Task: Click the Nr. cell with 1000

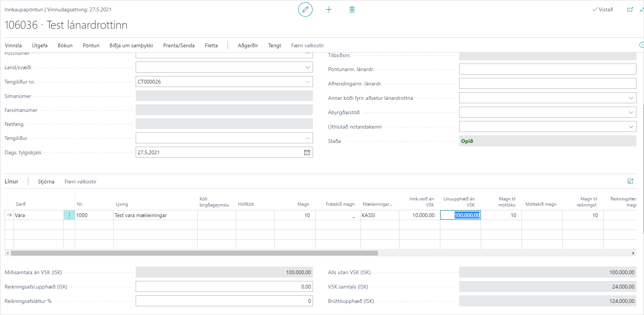Action: coord(94,215)
